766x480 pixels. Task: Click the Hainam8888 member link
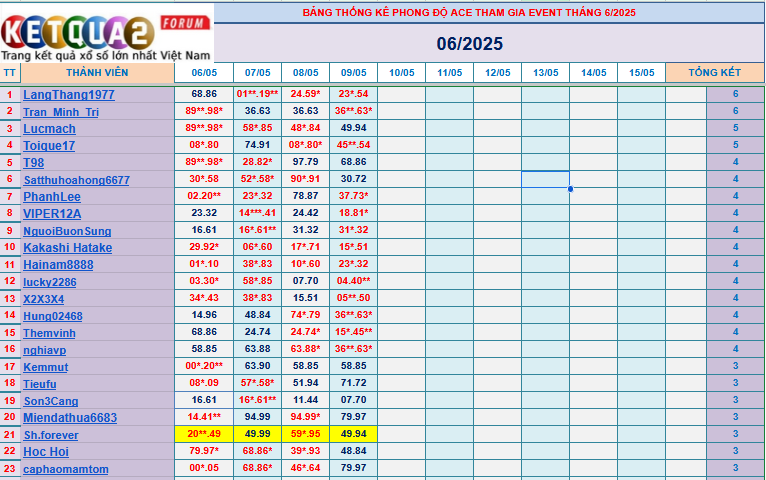(58, 265)
